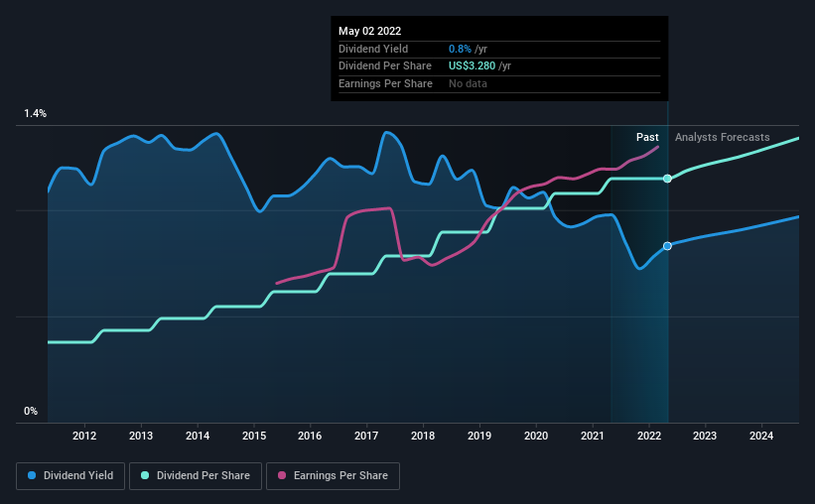Click the 2024 x-axis label
Image resolution: width=815 pixels, height=504 pixels.
(x=761, y=436)
